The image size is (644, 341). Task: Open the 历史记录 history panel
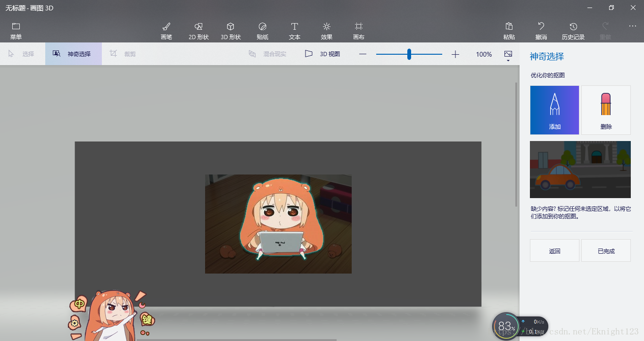point(573,31)
